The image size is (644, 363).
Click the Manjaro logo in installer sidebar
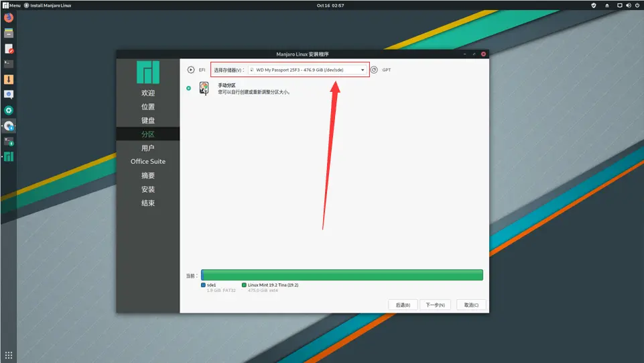pos(148,72)
